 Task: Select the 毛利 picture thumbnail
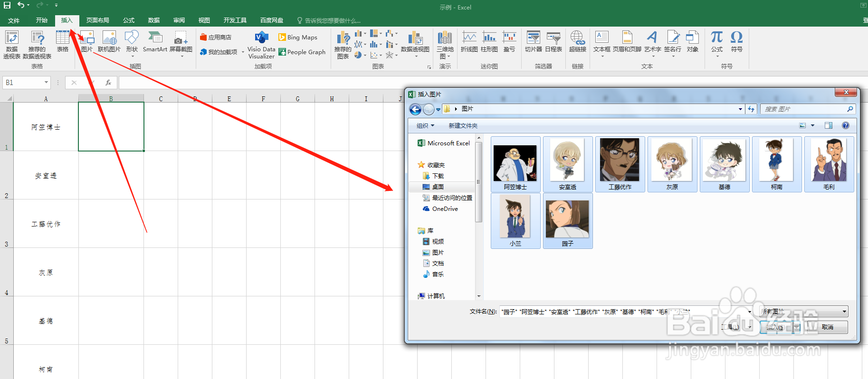point(829,164)
